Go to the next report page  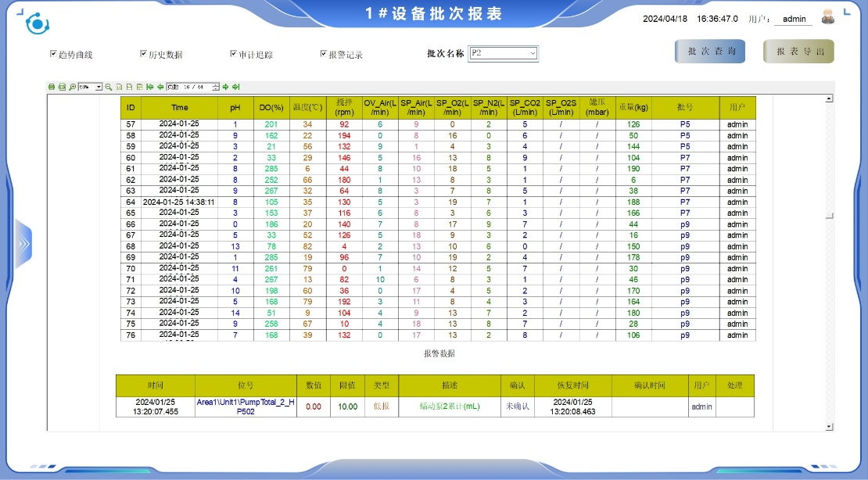point(225,87)
